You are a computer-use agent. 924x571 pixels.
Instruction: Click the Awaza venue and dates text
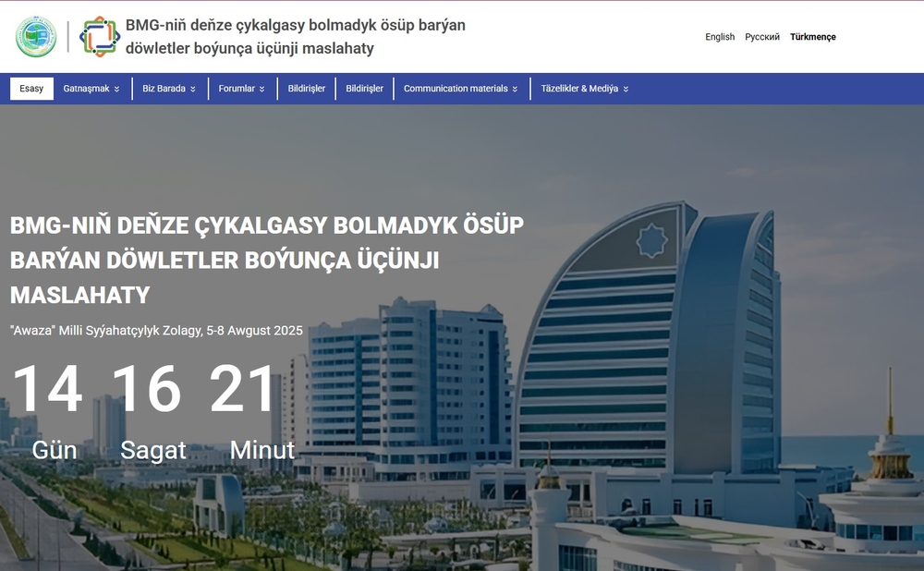coord(155,330)
